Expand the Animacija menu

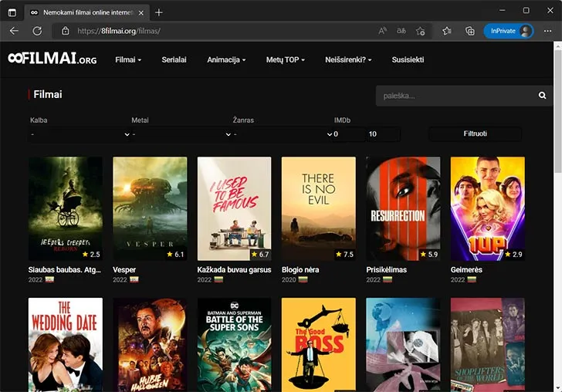pos(226,60)
